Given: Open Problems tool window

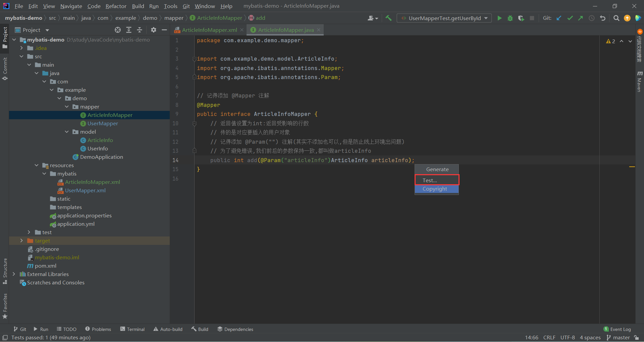Looking at the screenshot, I should click(98, 329).
